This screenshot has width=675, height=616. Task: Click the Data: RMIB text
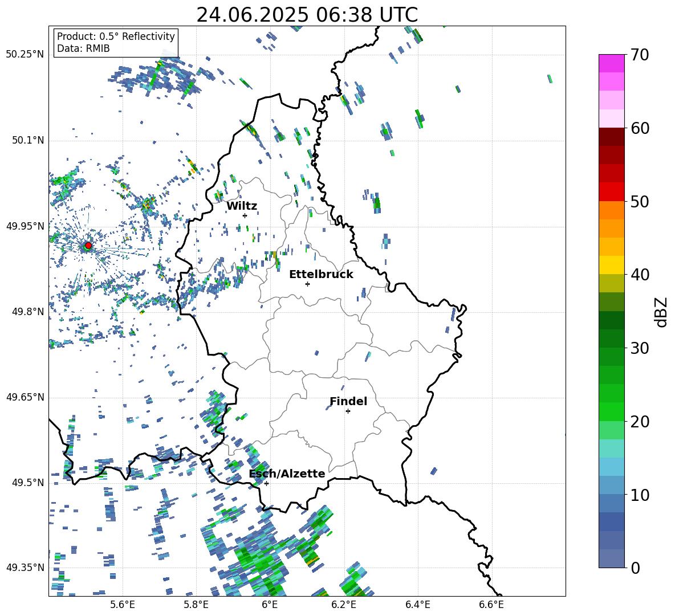[x=83, y=48]
